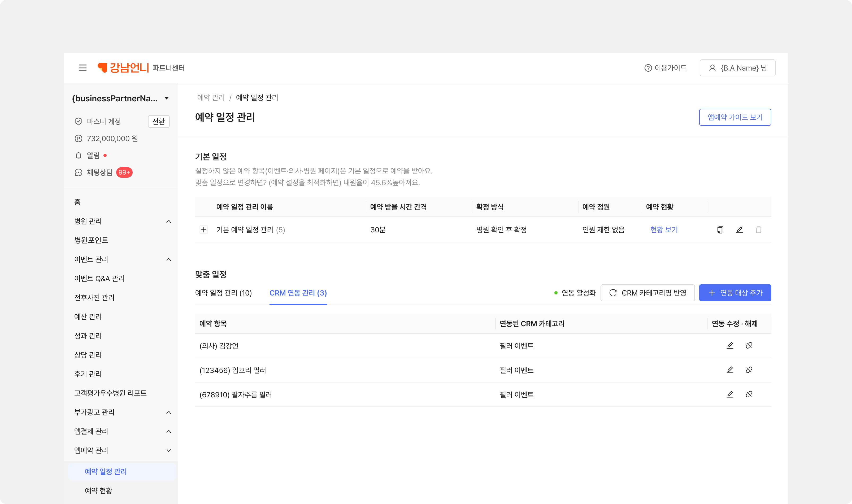This screenshot has width=852, height=504.
Task: Unlink CRM for (678910) 팔자주름 필러
Action: [x=749, y=394]
